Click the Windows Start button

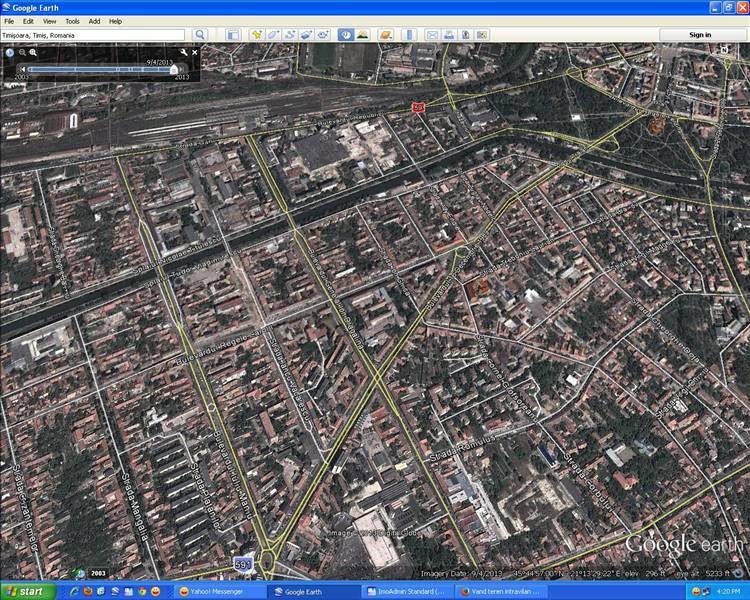tap(28, 591)
